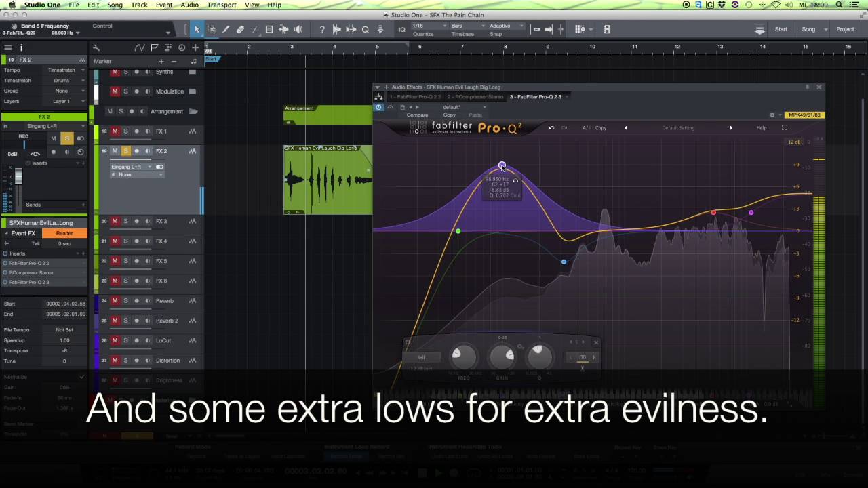Open the marker track flag icon
The image size is (868, 488).
(155, 47)
